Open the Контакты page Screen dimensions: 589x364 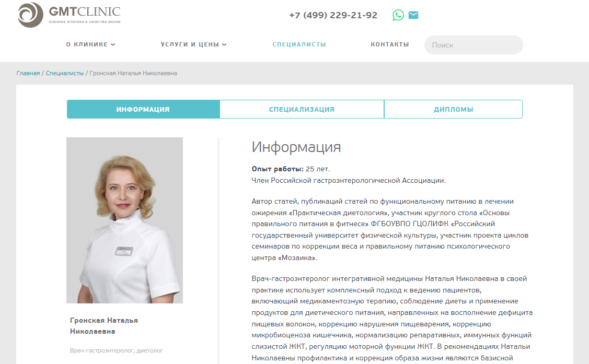390,44
